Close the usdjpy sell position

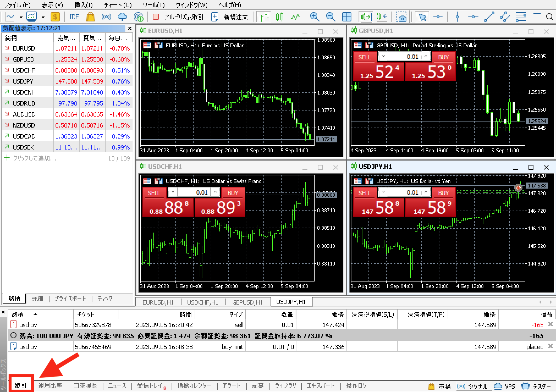point(551,324)
